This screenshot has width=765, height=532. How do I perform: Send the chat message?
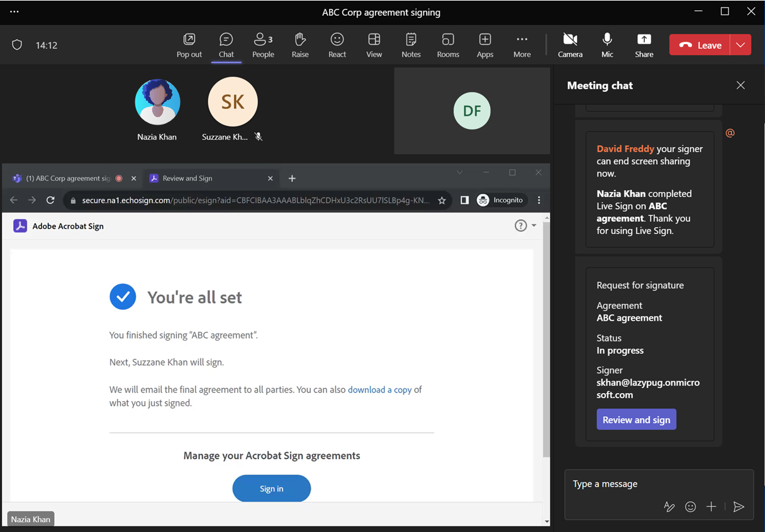point(739,507)
